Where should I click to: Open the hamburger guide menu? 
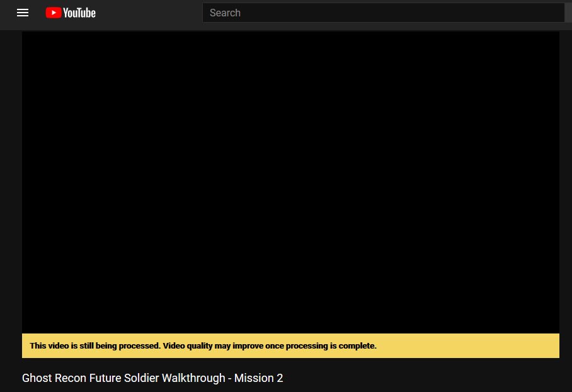[x=23, y=13]
